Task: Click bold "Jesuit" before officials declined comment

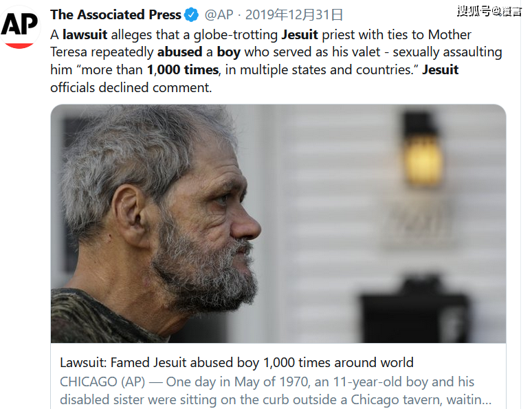Action: (x=440, y=69)
